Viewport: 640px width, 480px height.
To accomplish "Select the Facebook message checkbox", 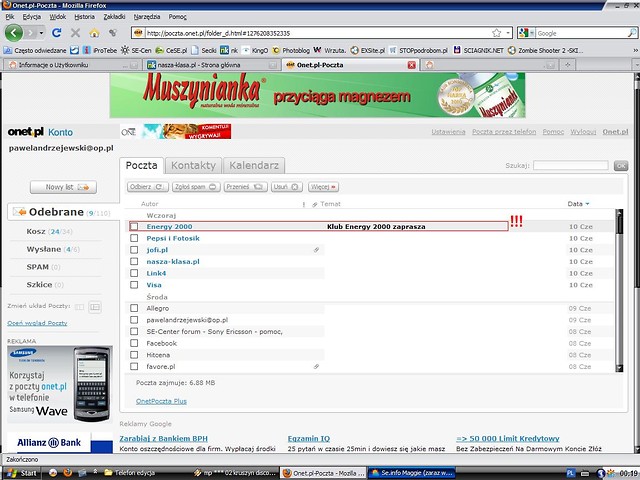I will (134, 343).
